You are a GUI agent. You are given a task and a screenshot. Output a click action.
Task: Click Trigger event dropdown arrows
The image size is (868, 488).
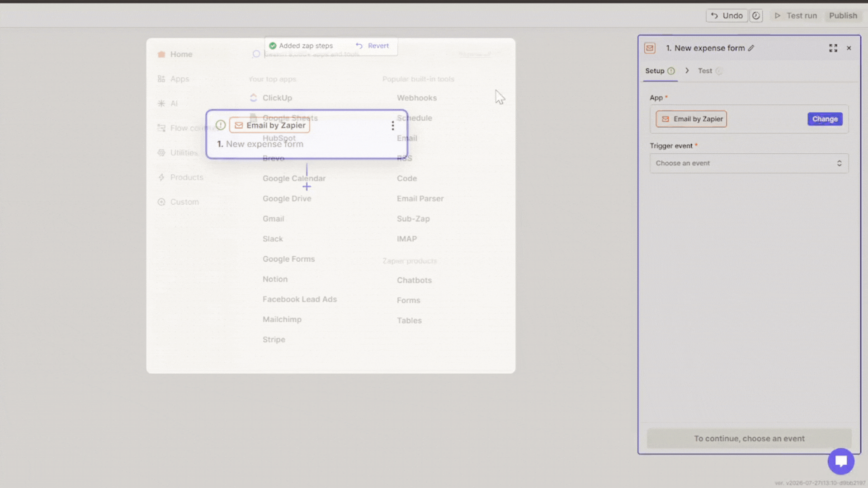839,164
